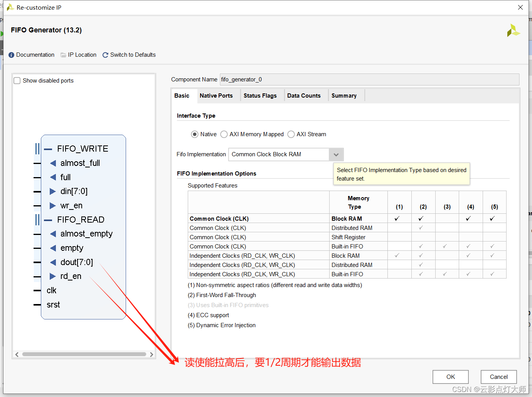Viewport: 532px width, 397px height.
Task: Click the IP Location folder icon
Action: 63,55
